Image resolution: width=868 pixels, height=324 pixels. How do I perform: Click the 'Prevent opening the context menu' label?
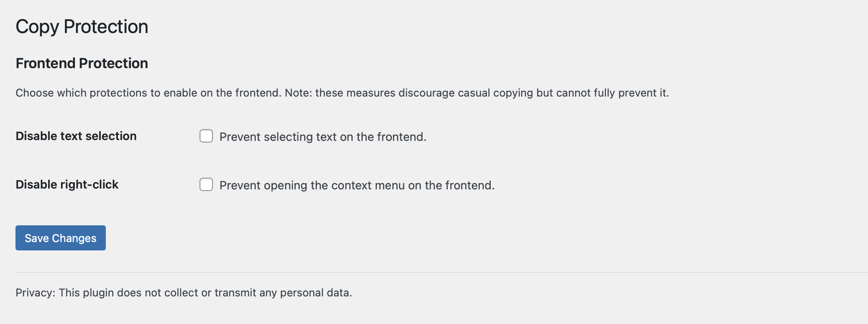(x=357, y=186)
